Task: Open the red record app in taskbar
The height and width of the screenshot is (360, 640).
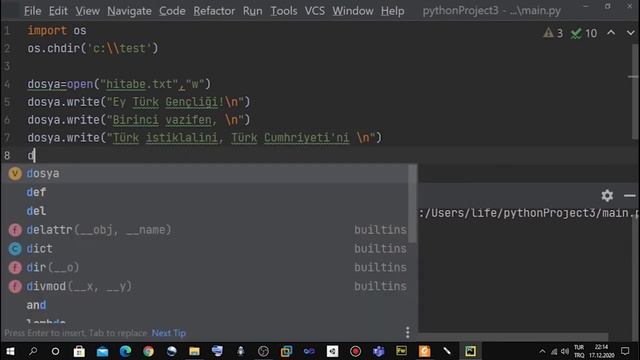Action: point(356,351)
